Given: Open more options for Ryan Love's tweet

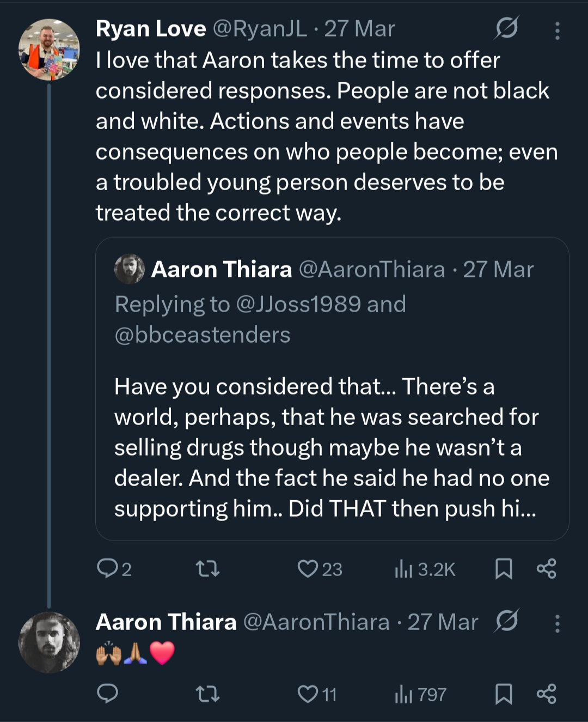Looking at the screenshot, I should (557, 31).
